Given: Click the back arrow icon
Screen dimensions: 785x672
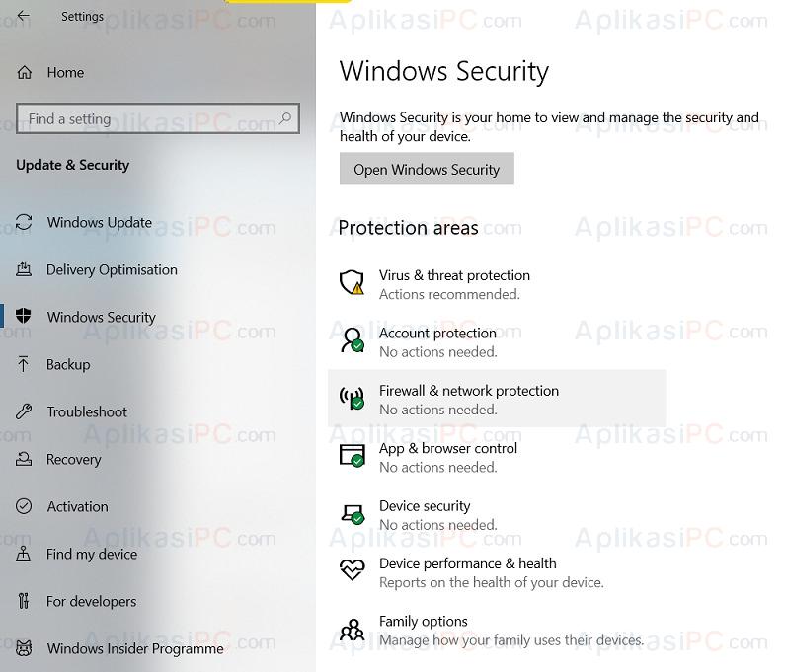Looking at the screenshot, I should coord(23,16).
